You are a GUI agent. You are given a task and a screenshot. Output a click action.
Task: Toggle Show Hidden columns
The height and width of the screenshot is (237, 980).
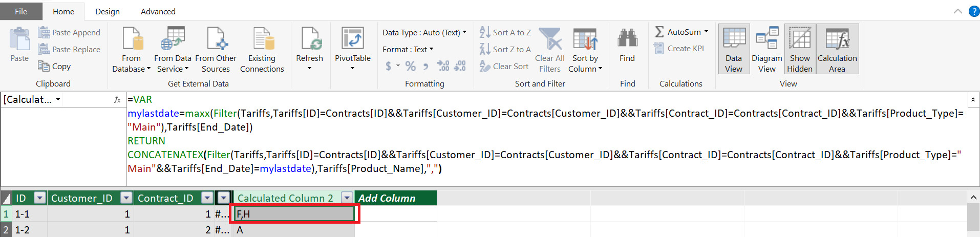pyautogui.click(x=800, y=49)
